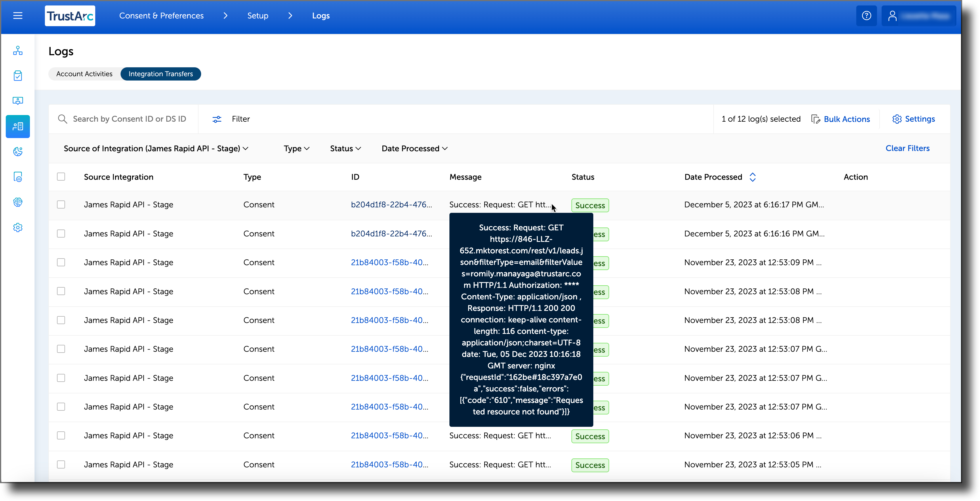The width and height of the screenshot is (980, 501).
Task: Open log ID b204d1f8 at 6:16:17 PM
Action: click(x=391, y=205)
